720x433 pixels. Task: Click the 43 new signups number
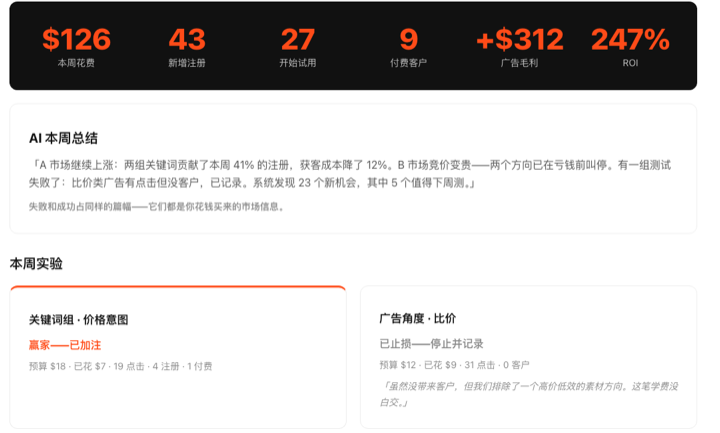click(187, 39)
